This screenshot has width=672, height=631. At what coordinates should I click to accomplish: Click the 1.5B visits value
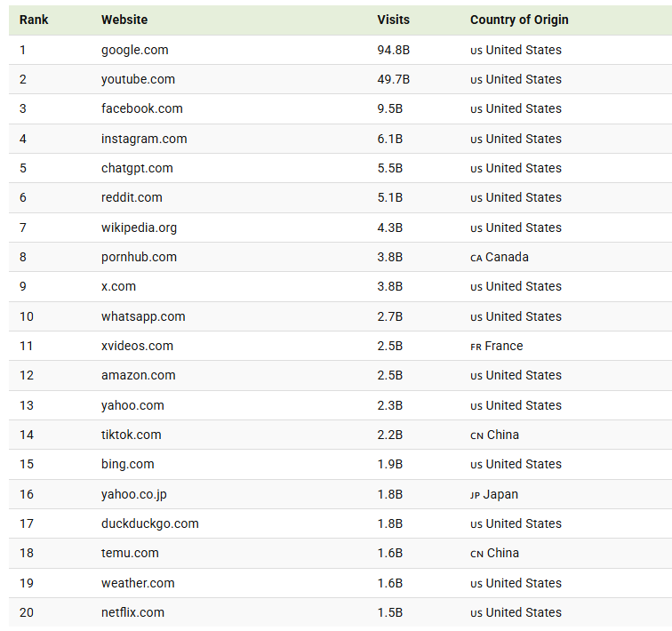point(390,612)
